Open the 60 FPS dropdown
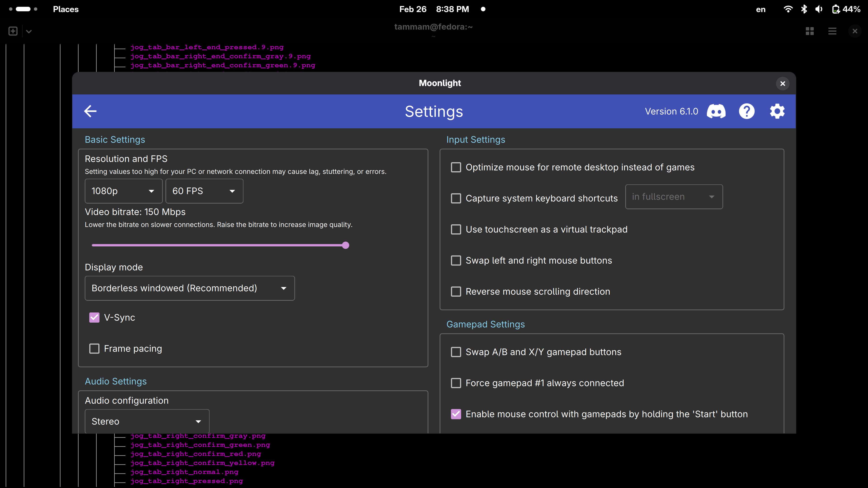868x488 pixels. (204, 191)
